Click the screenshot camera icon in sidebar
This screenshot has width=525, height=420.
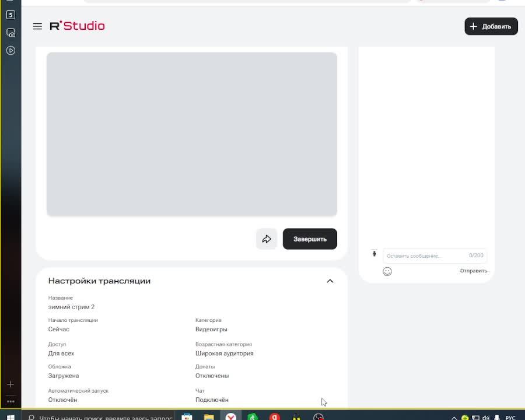tap(10, 33)
